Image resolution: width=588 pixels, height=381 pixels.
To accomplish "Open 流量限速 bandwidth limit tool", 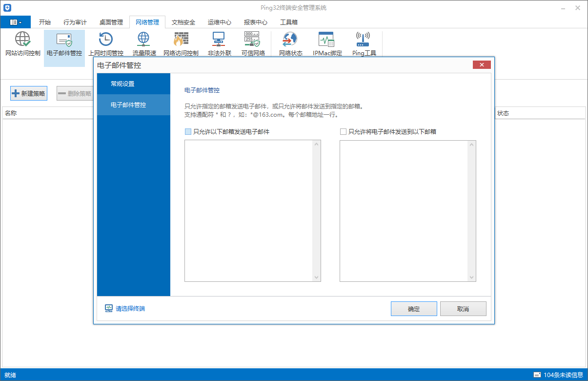I will coord(144,44).
